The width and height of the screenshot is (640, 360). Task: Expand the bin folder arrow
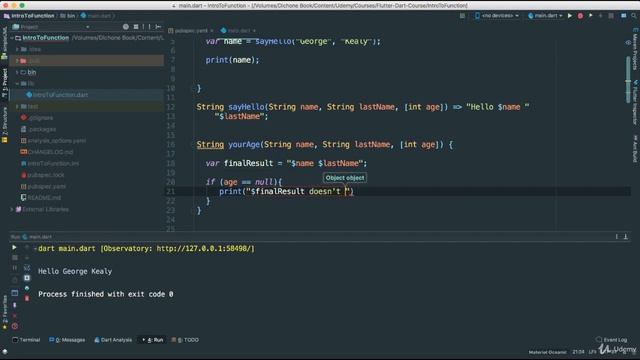point(17,72)
